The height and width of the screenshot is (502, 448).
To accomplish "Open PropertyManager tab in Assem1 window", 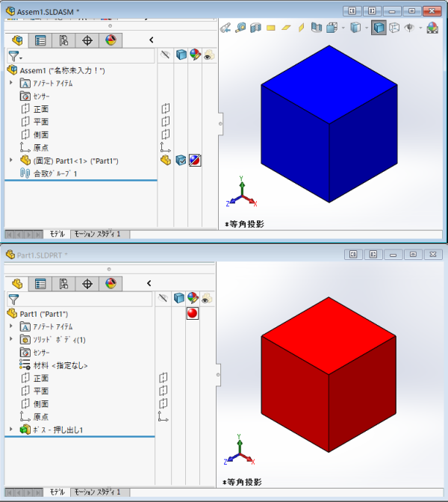I will point(41,40).
